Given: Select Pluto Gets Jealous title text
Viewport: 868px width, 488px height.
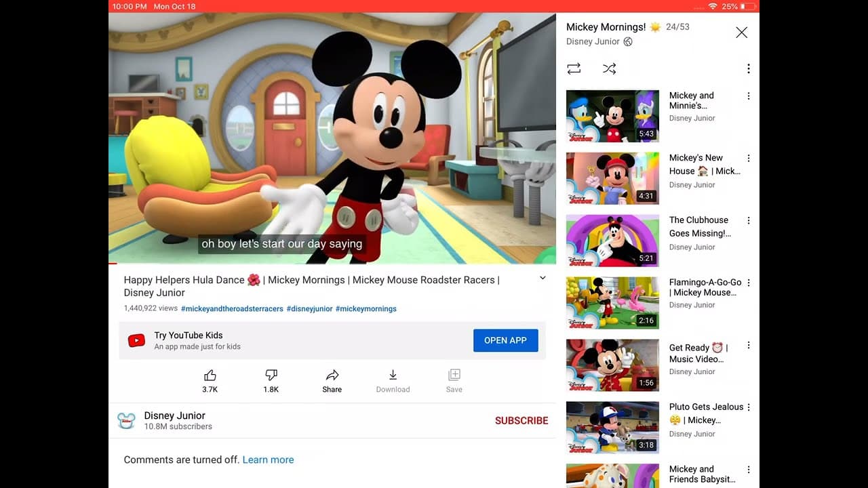Looking at the screenshot, I should click(x=706, y=413).
